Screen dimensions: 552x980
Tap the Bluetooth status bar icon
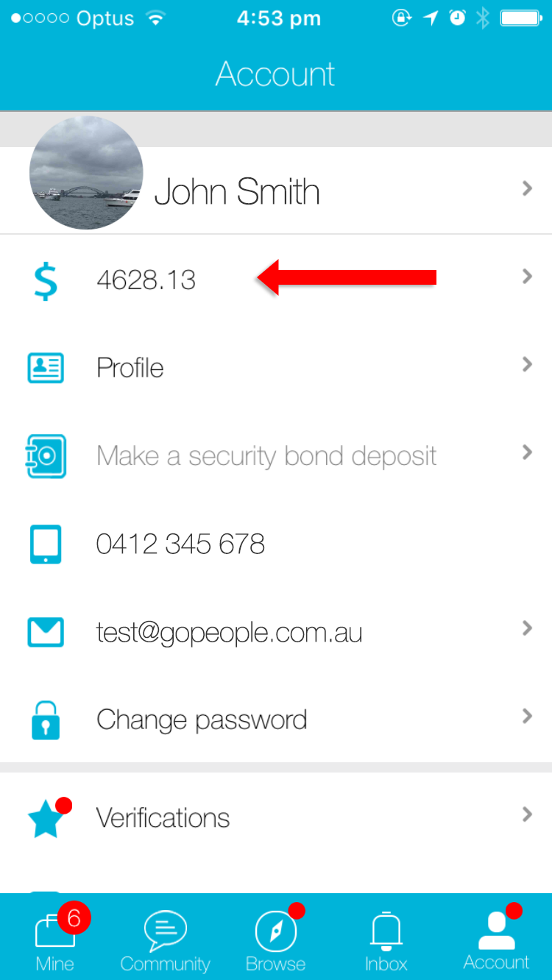(x=482, y=18)
